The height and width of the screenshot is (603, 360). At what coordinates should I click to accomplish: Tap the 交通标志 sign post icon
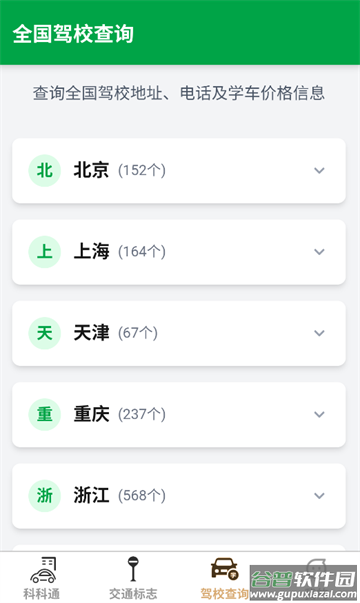tap(133, 569)
